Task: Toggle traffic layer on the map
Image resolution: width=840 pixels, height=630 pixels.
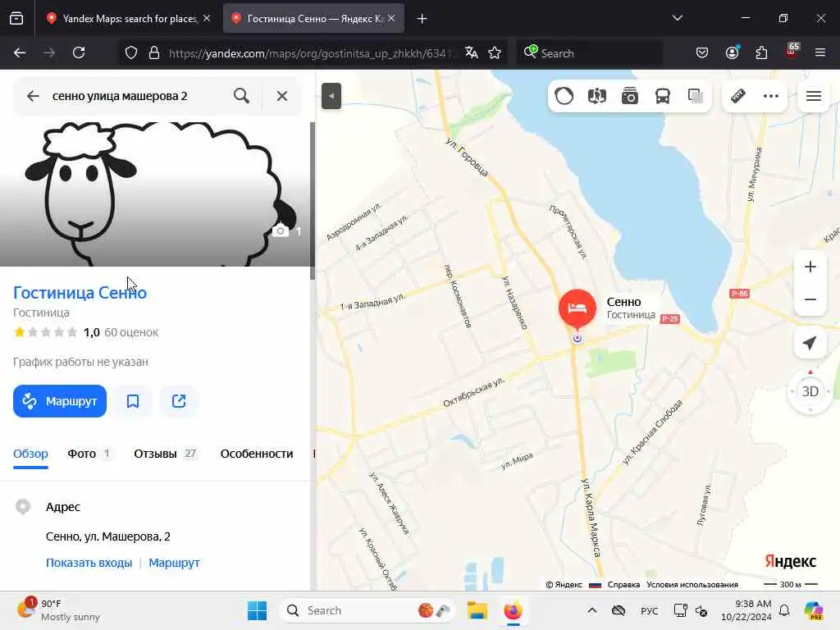Action: pyautogui.click(x=564, y=96)
